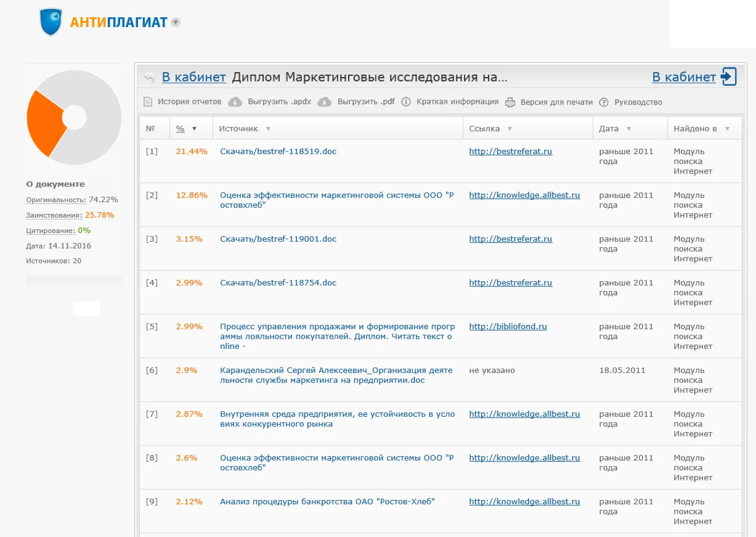Open source Карандельский Сергей Алексеевич document
The height and width of the screenshot is (537, 756).
[x=336, y=375]
